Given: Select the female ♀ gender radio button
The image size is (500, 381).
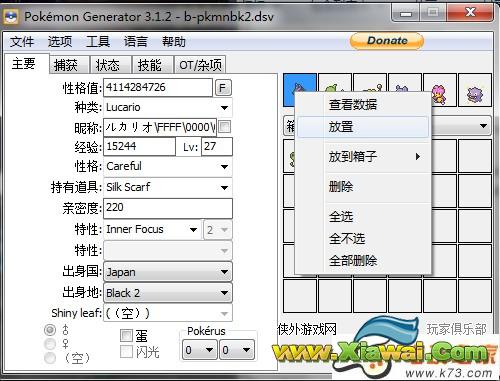Looking at the screenshot, I should coord(50,344).
